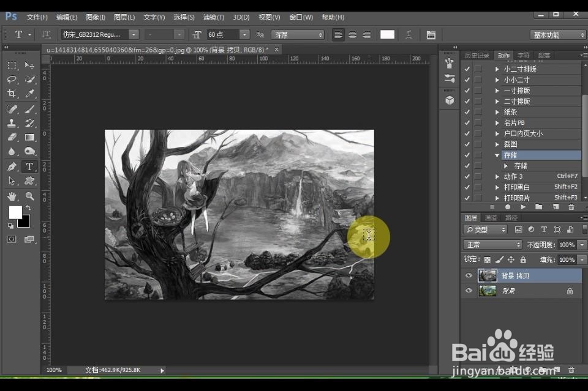588x391 pixels.
Task: Toggle dialog box for 名片PB action
Action: point(478,122)
